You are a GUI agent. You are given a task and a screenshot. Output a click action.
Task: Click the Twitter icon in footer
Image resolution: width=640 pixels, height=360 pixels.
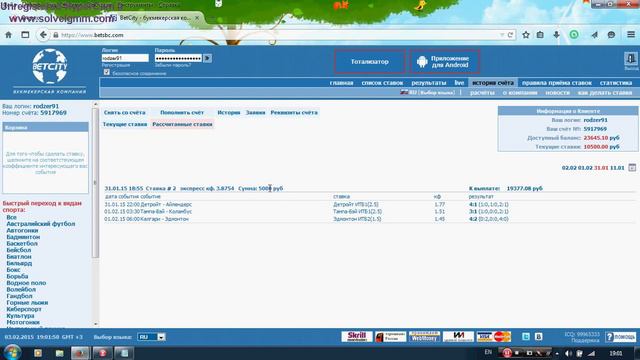coord(526,337)
